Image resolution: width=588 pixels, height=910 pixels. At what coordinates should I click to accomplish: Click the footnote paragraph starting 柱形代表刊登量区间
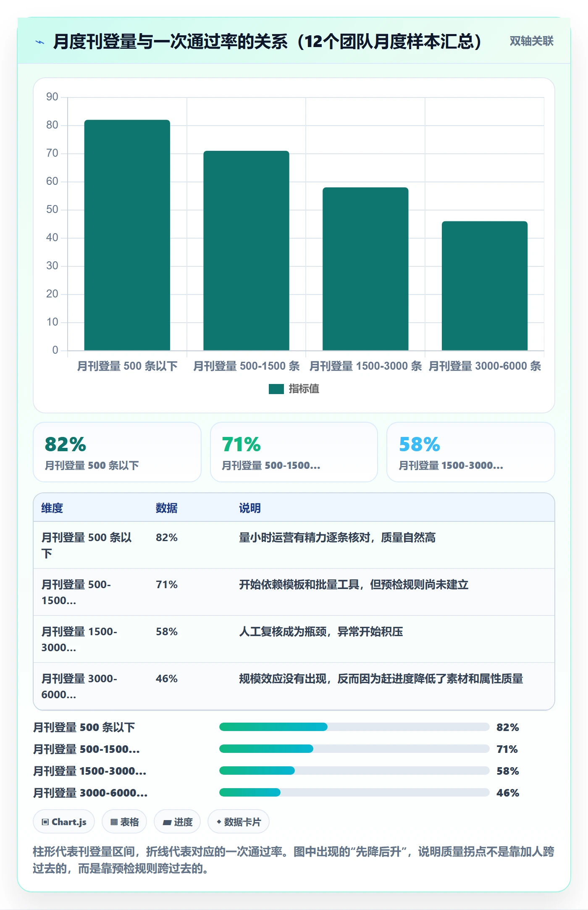click(294, 860)
